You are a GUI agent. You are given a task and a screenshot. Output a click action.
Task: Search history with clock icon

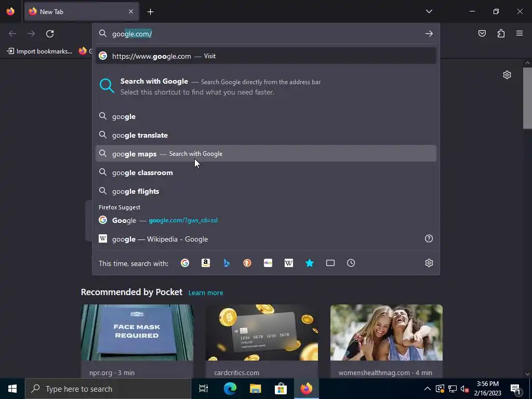pos(351,263)
